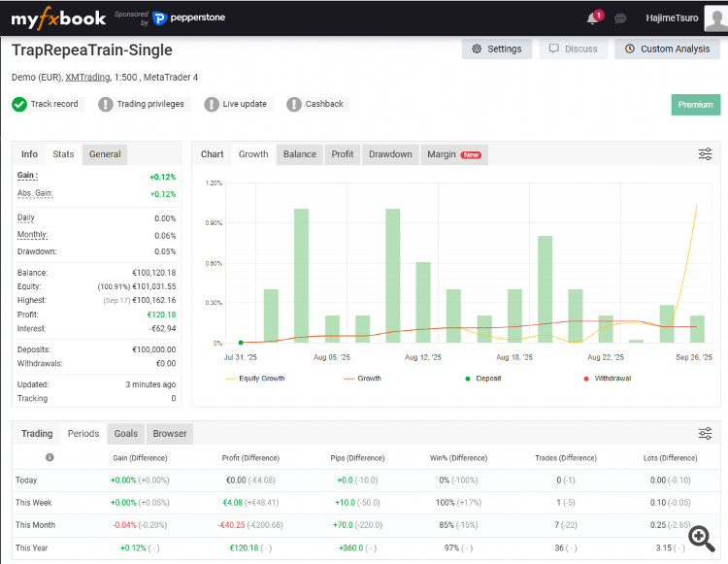Click the This Week row label

(33, 502)
